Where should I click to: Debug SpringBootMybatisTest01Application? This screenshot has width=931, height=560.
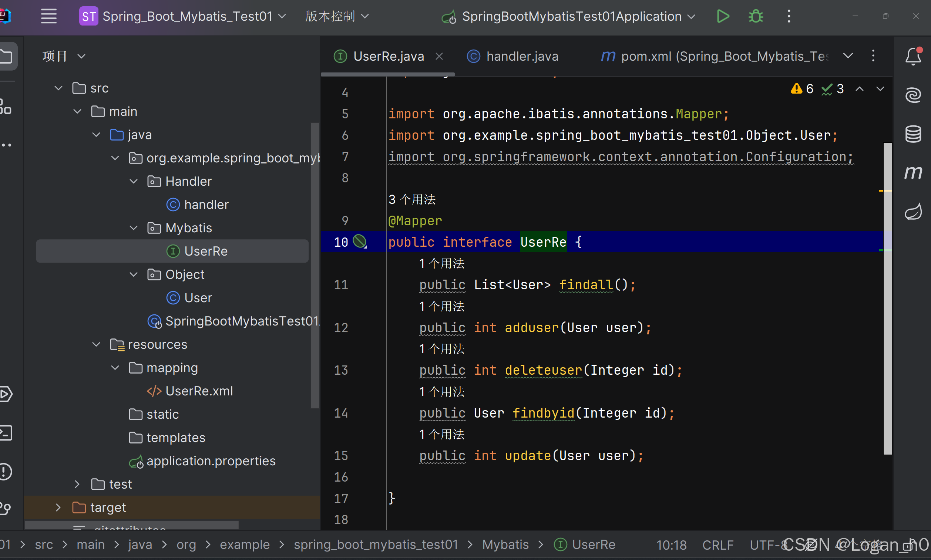756,16
